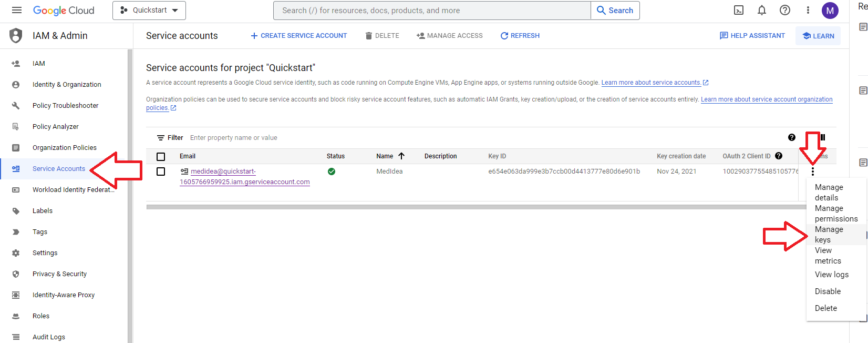This screenshot has width=868, height=343.
Task: Open service account organization policies link
Action: click(x=767, y=99)
